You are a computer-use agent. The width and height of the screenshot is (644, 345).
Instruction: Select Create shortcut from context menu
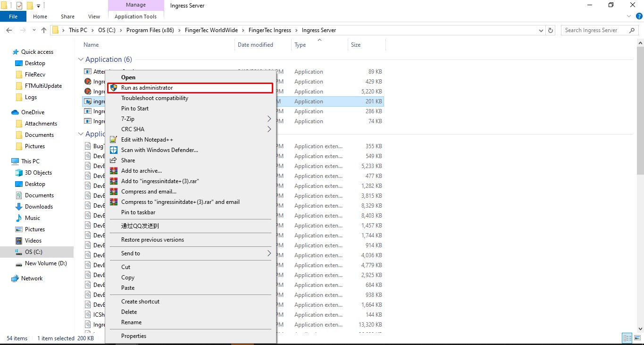coord(140,302)
